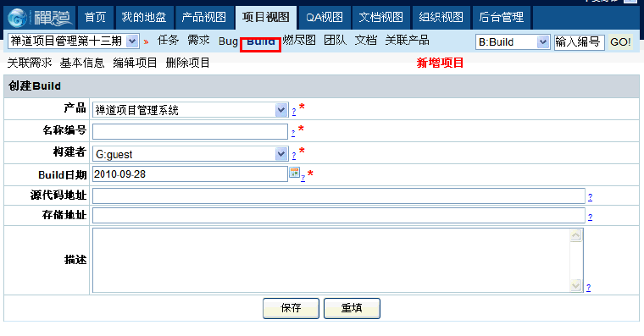This screenshot has height=336, width=644.
Task: Switch to QA视图 tab
Action: point(325,18)
